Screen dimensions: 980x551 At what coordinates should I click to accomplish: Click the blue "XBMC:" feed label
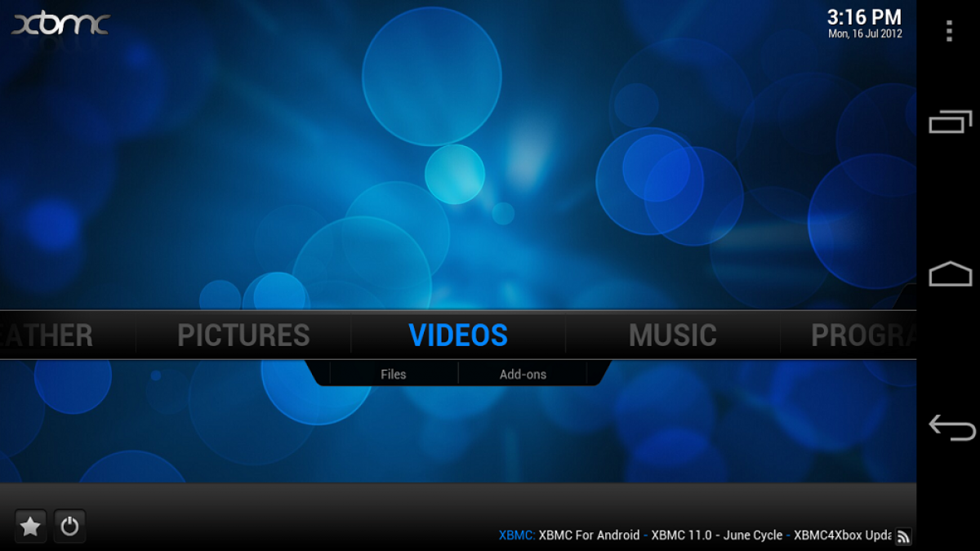[x=516, y=535]
